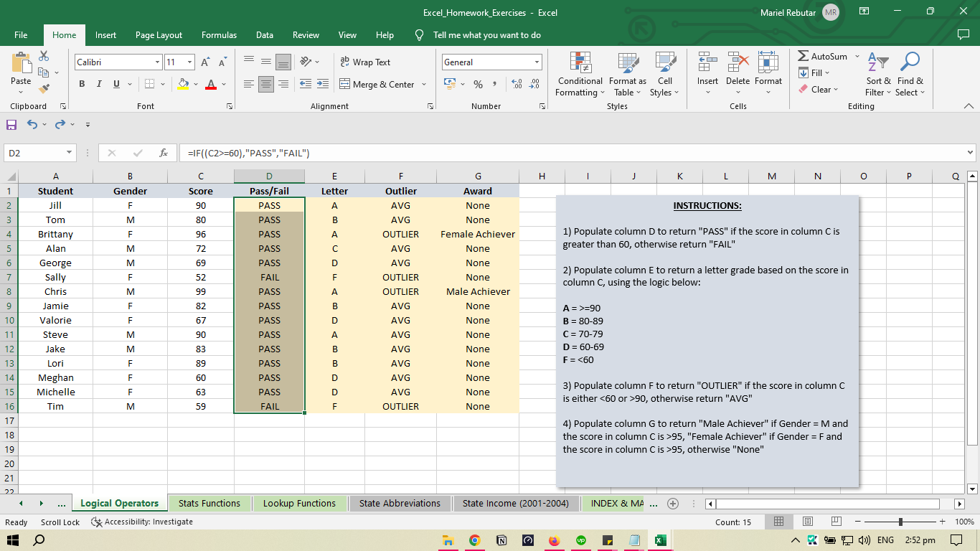Click the Percent Style icon
980x551 pixels.
478,85
